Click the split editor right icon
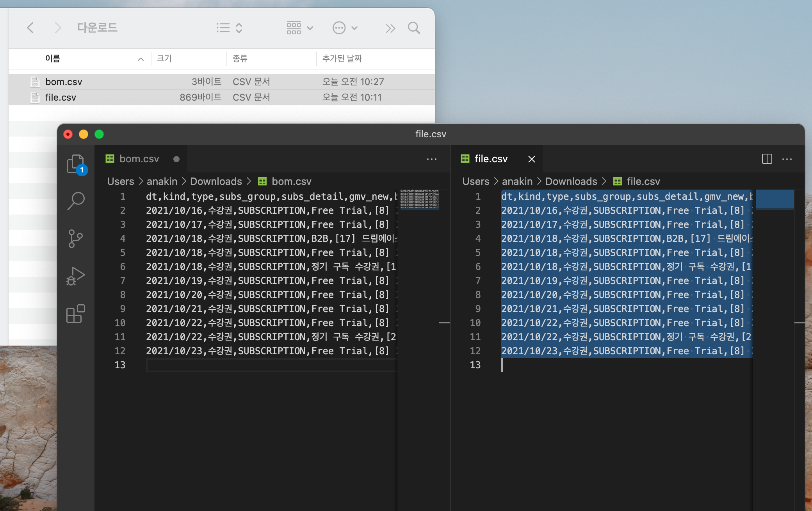 click(x=767, y=159)
